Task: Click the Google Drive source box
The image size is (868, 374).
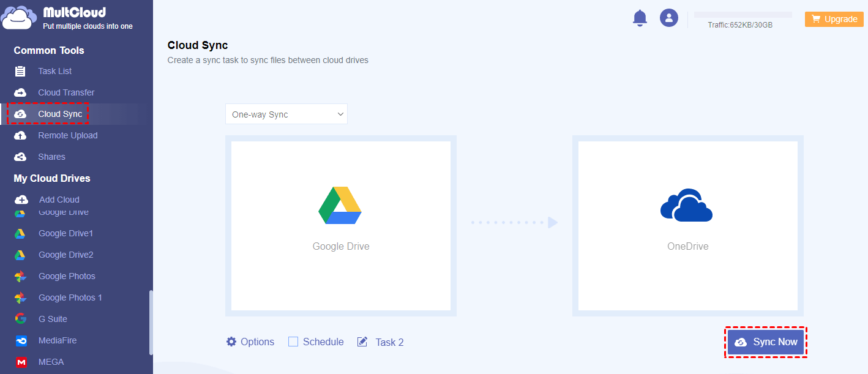Action: coord(341,226)
